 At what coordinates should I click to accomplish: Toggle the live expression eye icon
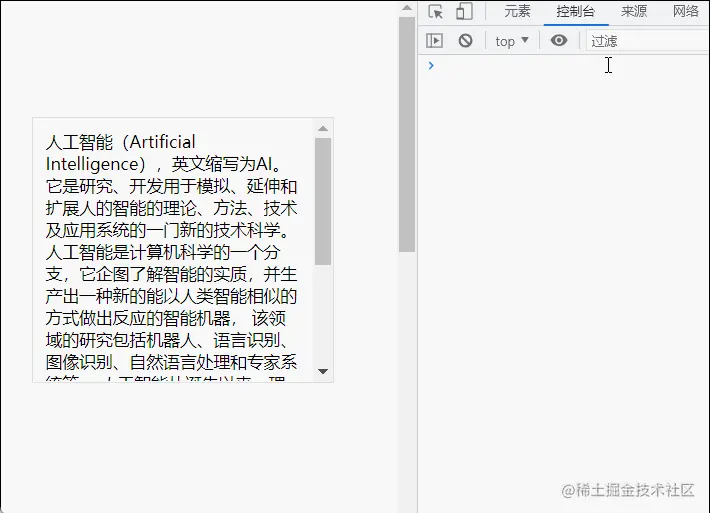(x=559, y=40)
